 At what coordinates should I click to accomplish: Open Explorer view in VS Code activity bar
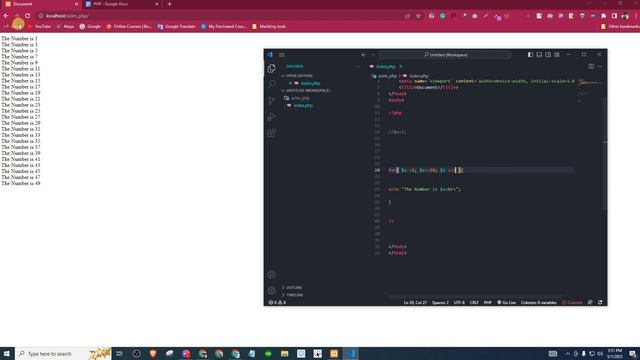coord(271,69)
